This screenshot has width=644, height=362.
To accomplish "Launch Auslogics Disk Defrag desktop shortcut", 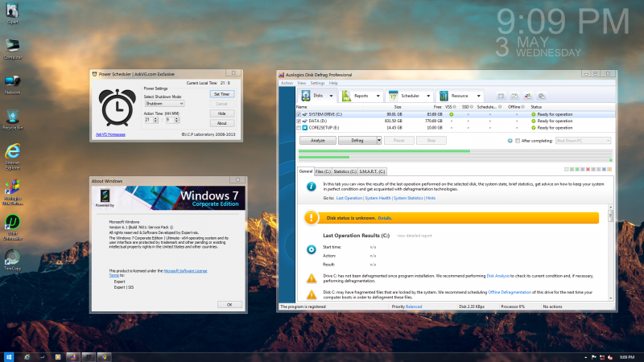I will click(12, 191).
